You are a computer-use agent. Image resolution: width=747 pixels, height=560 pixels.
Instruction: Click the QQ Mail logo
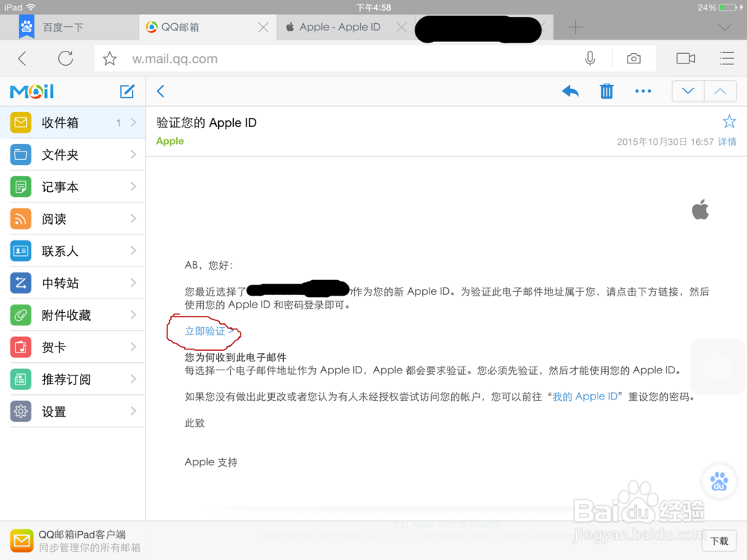point(32,91)
